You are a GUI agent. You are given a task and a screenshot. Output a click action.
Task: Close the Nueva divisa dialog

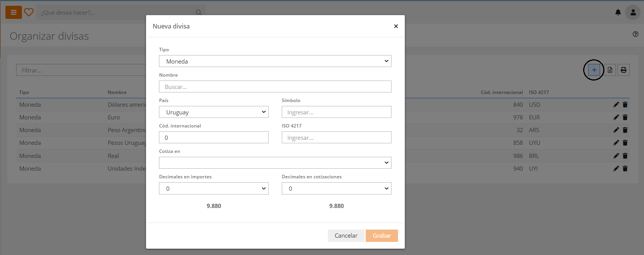[396, 26]
